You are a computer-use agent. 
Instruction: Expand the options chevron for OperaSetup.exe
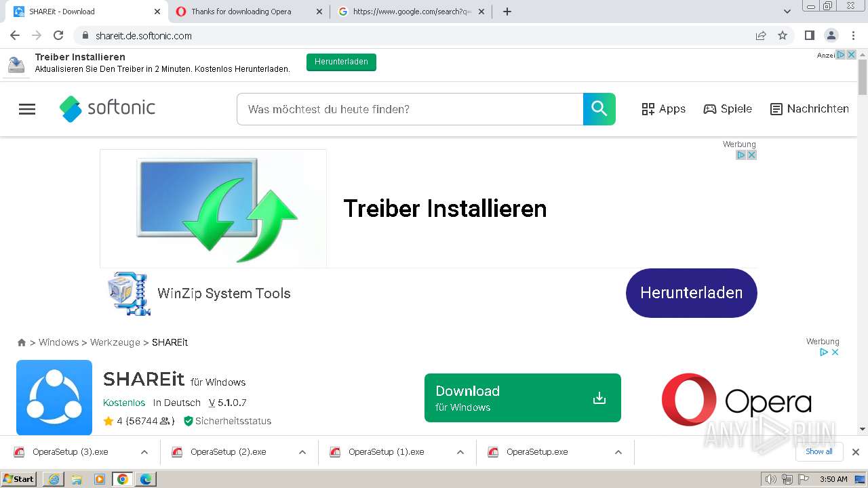tap(618, 452)
